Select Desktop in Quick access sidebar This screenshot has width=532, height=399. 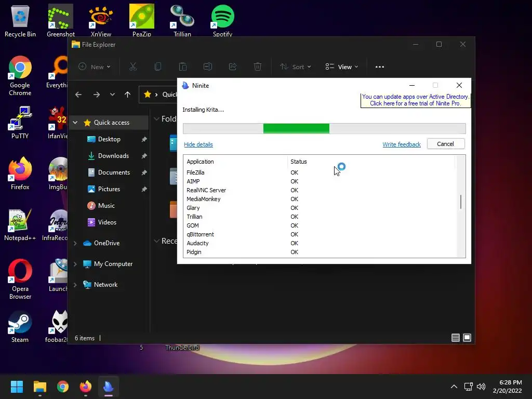click(x=109, y=139)
